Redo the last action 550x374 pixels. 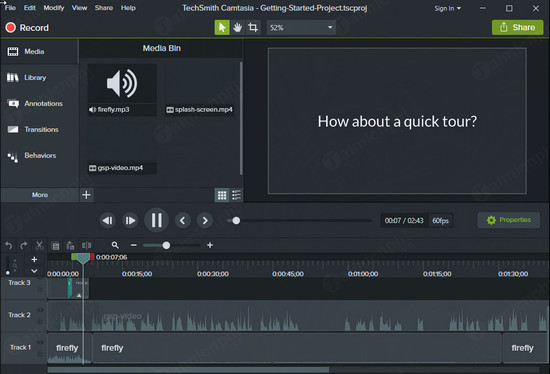[24, 245]
